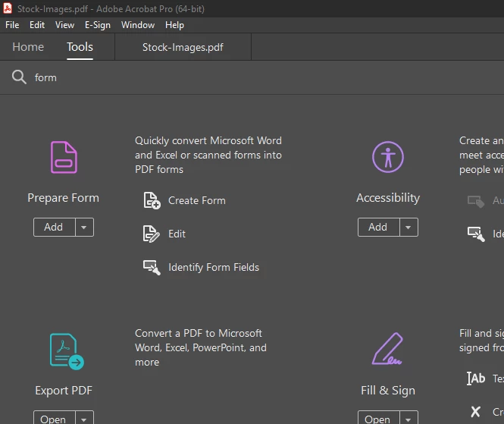Click the Edit link under Prepare Form

(177, 234)
